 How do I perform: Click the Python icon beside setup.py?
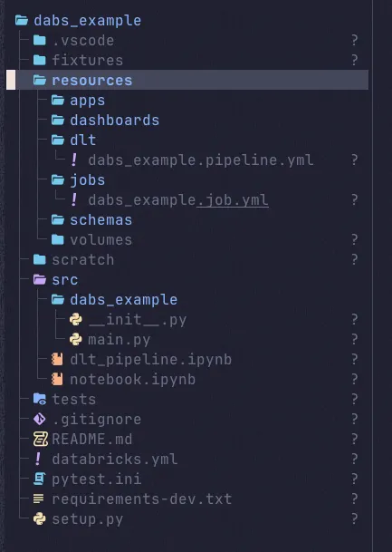coord(39,518)
